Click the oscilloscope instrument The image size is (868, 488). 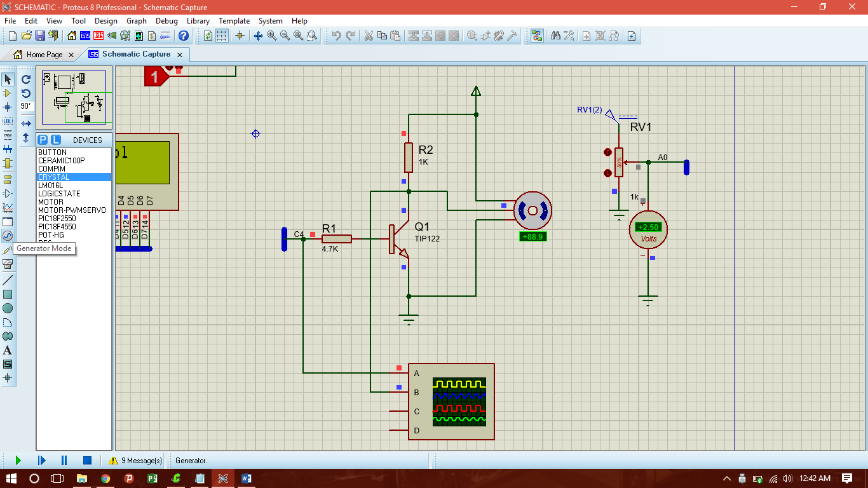tap(451, 402)
